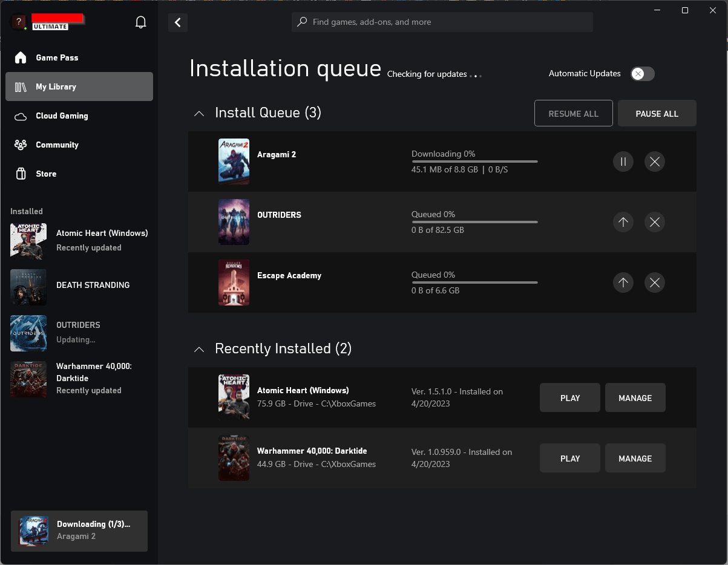Image resolution: width=728 pixels, height=565 pixels.
Task: Click the 75.9 GB drive path text
Action: pos(316,403)
